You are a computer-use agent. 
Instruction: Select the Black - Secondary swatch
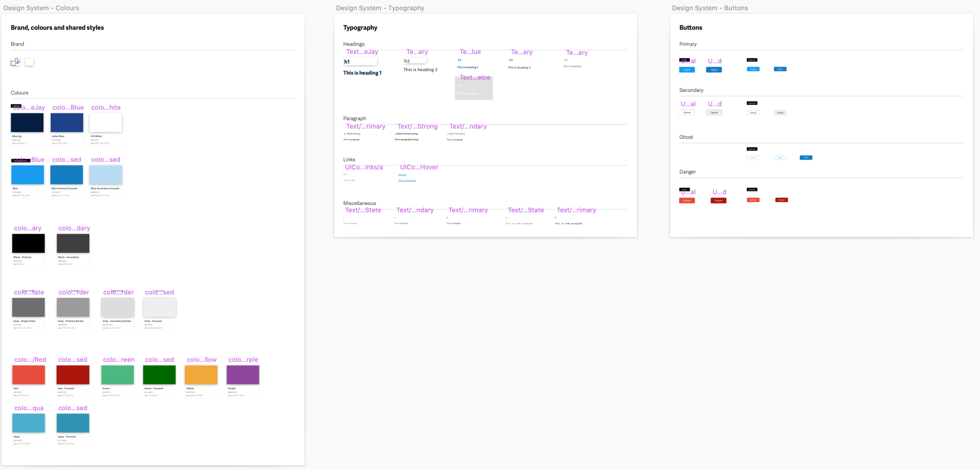tap(73, 243)
